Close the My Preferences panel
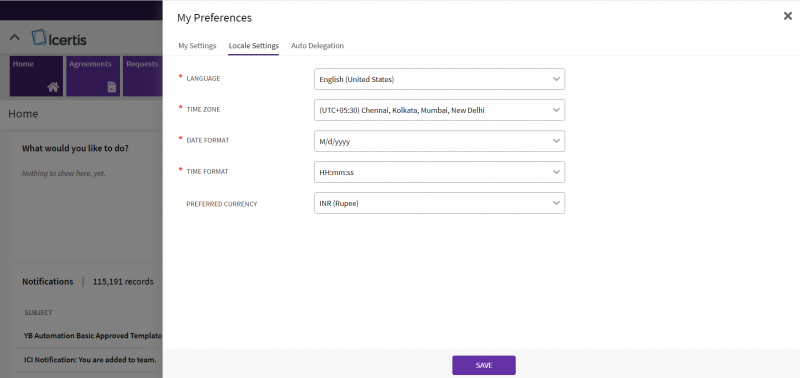The height and width of the screenshot is (378, 800). click(x=788, y=16)
